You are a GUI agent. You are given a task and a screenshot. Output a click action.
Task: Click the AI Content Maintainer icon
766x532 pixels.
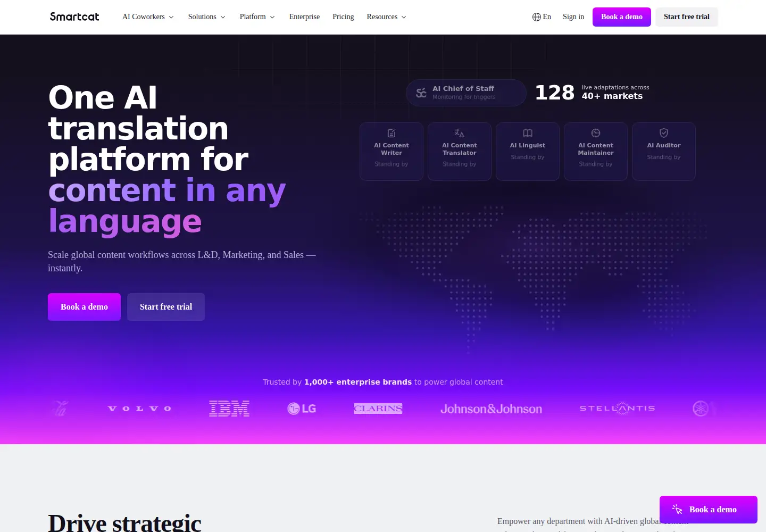[x=596, y=133]
